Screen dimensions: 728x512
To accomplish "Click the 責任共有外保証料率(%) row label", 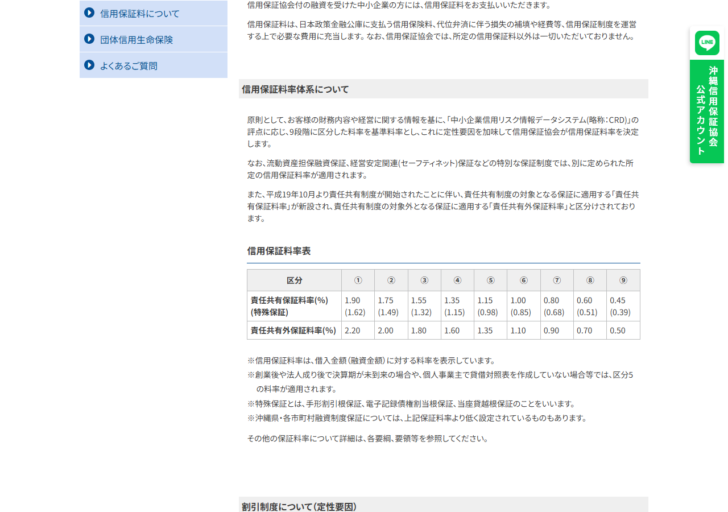I will tap(294, 331).
